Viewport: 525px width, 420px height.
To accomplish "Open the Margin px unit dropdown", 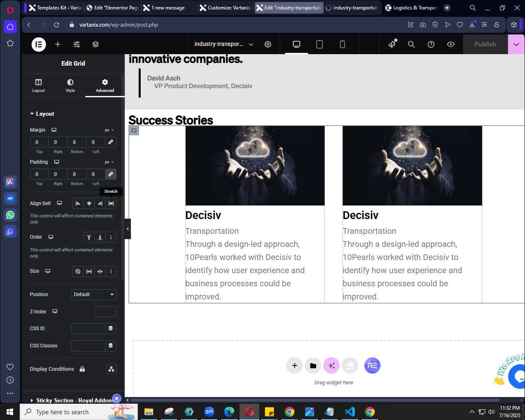I will coord(109,130).
